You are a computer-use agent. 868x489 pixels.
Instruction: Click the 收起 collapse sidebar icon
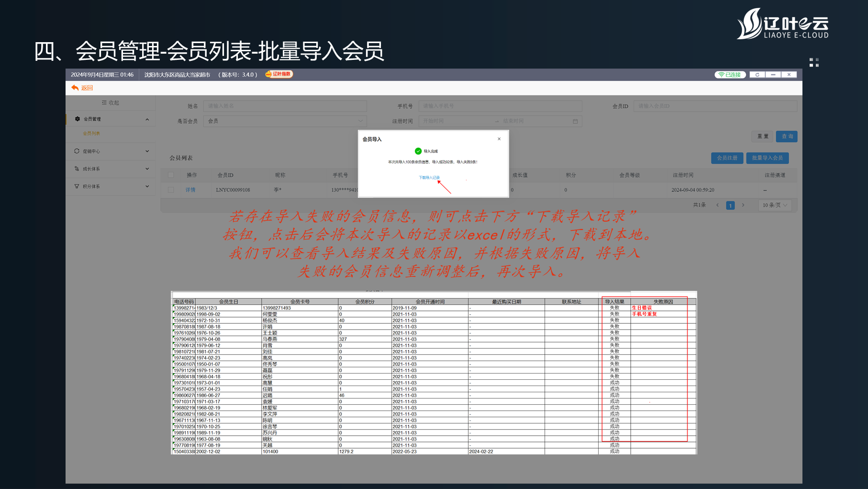[x=104, y=102]
